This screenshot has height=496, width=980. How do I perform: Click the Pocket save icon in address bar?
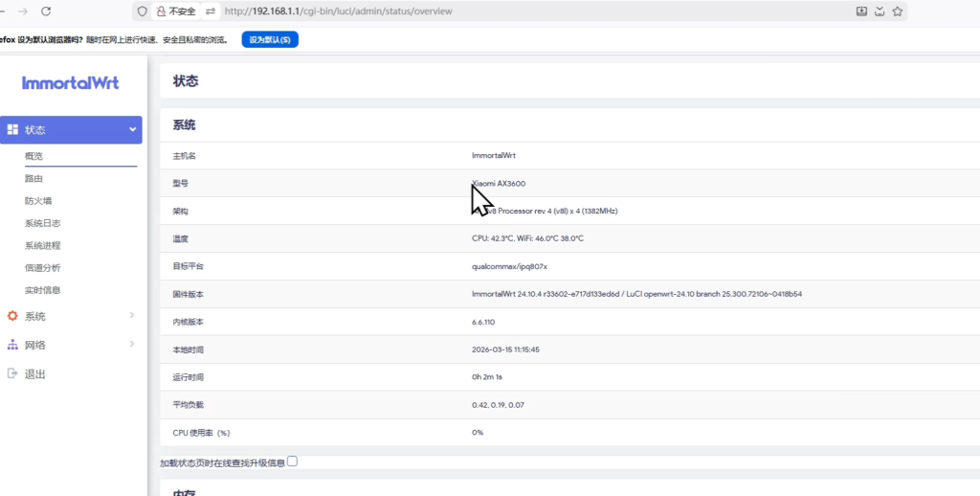(x=880, y=11)
